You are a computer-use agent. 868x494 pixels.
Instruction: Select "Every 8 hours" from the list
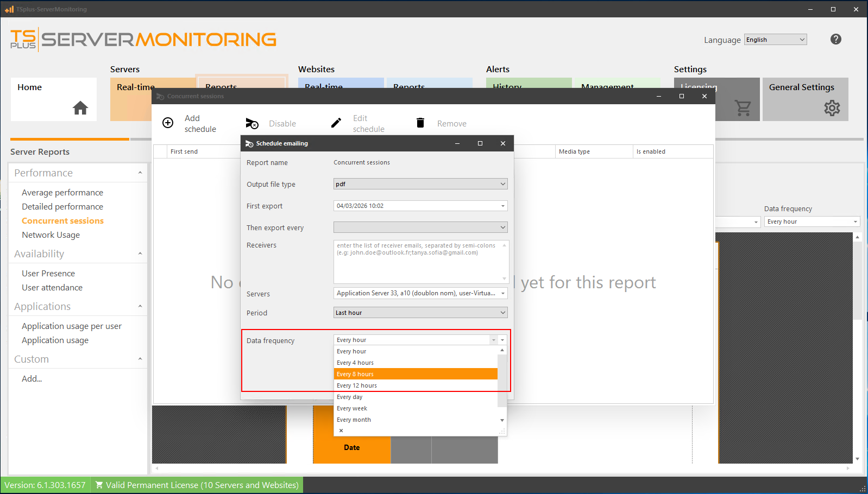click(x=416, y=374)
